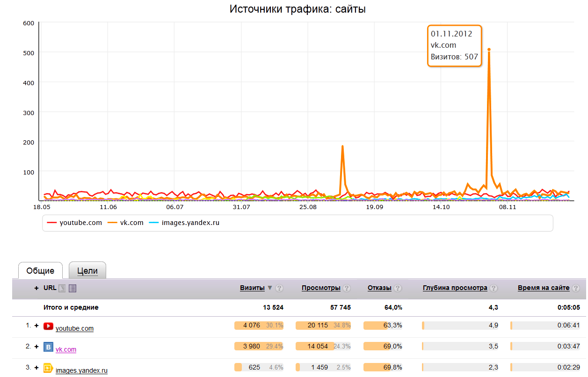The width and height of the screenshot is (588, 377).
Task: Sort the table by Просмотры
Action: (x=321, y=288)
